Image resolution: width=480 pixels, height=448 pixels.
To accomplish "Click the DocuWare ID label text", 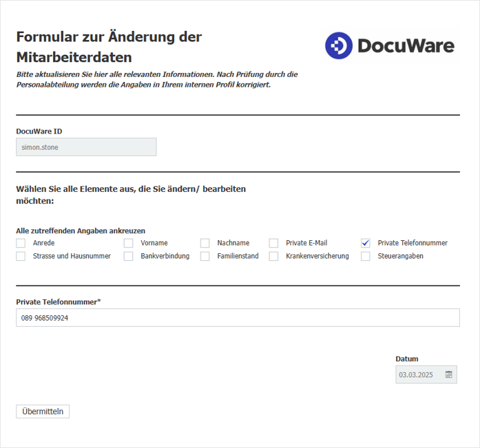I will [x=39, y=131].
